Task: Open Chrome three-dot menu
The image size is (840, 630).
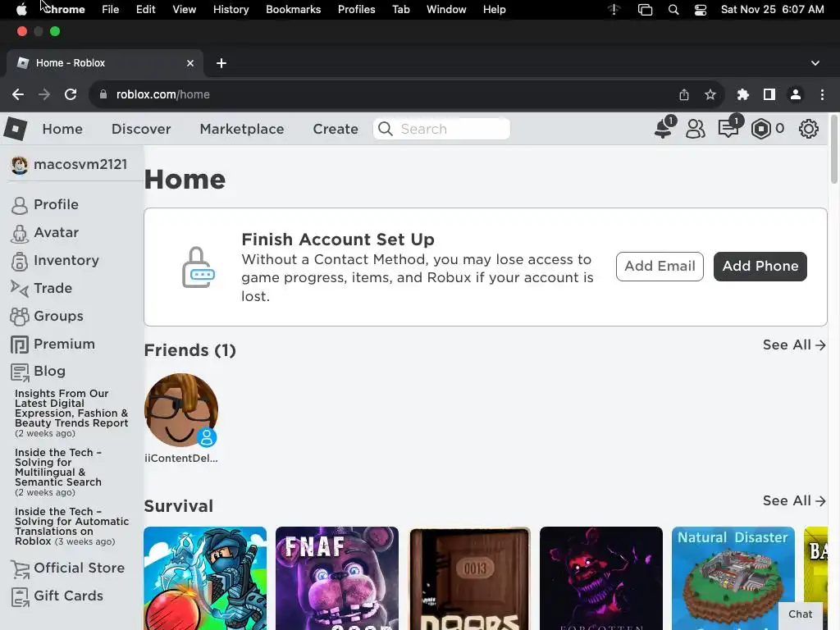Action: (822, 95)
